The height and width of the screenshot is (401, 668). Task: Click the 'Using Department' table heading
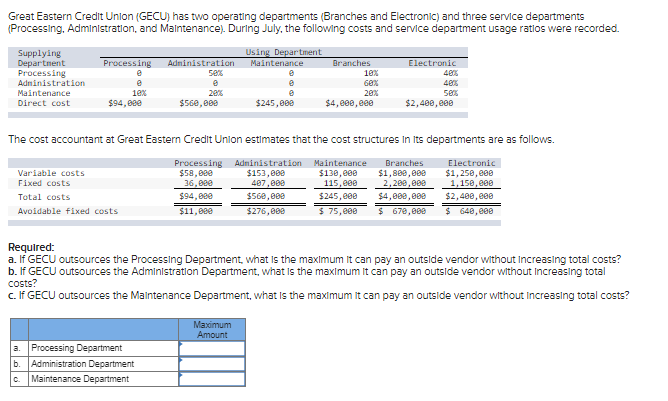point(283,52)
